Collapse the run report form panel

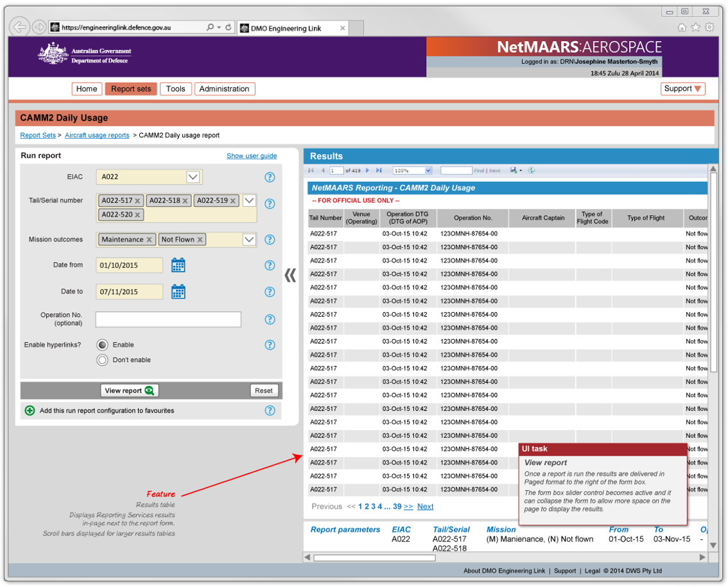pyautogui.click(x=290, y=276)
